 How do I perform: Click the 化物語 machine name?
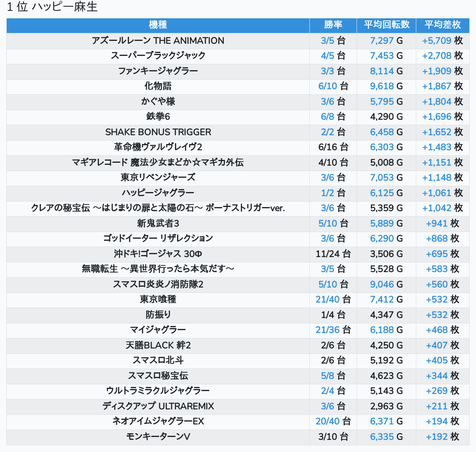coord(158,86)
